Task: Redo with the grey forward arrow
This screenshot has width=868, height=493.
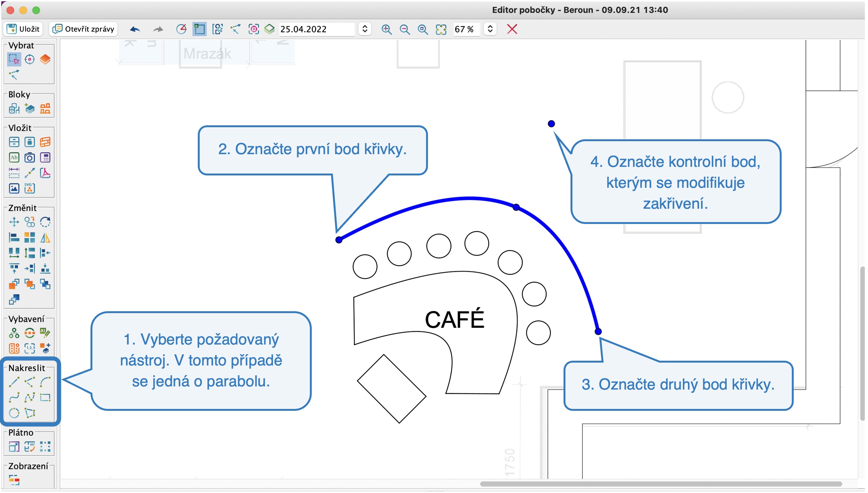Action: coord(158,30)
